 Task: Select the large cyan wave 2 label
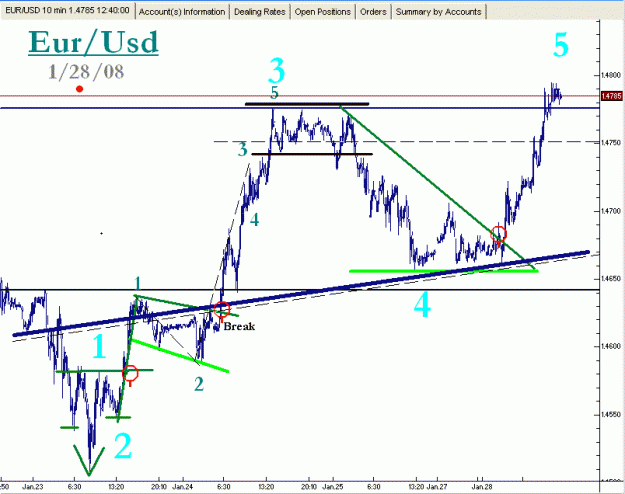[123, 447]
